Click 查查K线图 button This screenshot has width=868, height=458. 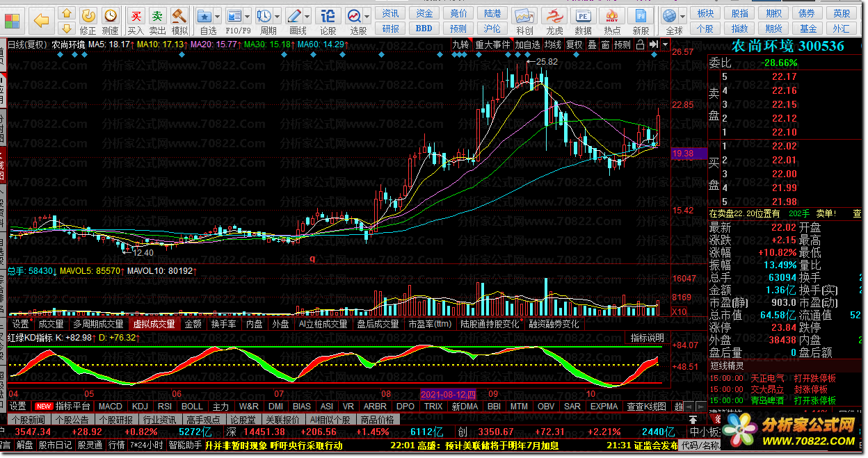pyautogui.click(x=646, y=406)
